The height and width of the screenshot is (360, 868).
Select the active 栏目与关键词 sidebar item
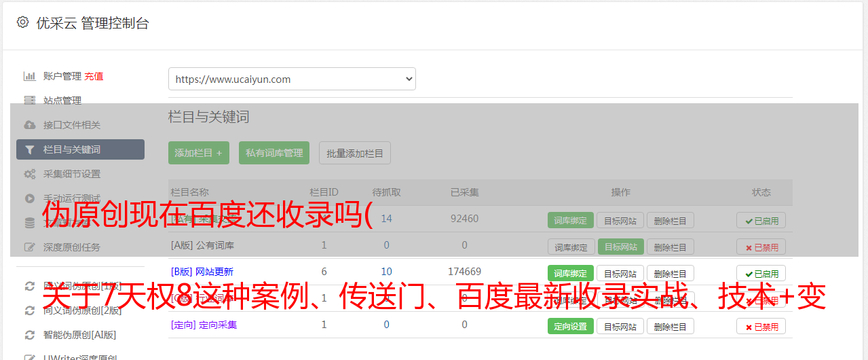point(80,149)
